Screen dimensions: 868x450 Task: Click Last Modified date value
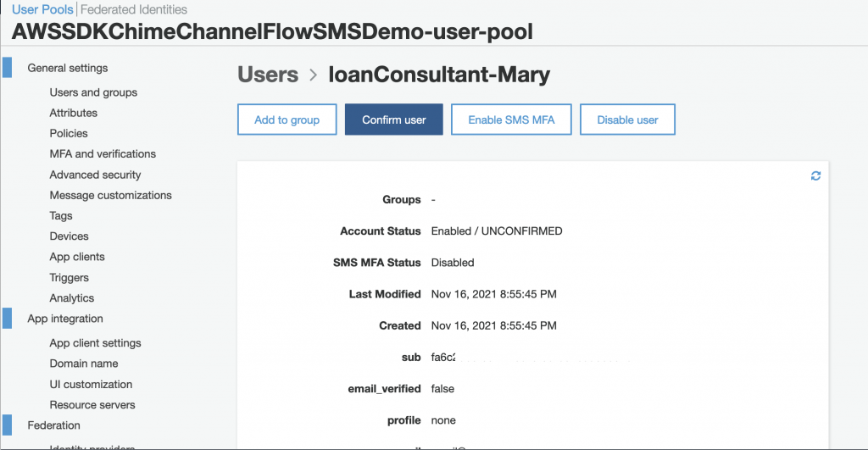coord(494,294)
